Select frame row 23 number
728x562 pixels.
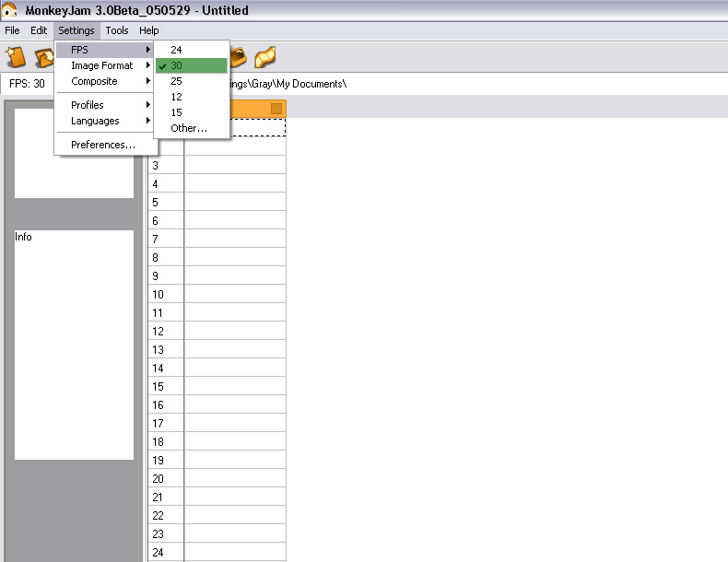click(x=166, y=533)
